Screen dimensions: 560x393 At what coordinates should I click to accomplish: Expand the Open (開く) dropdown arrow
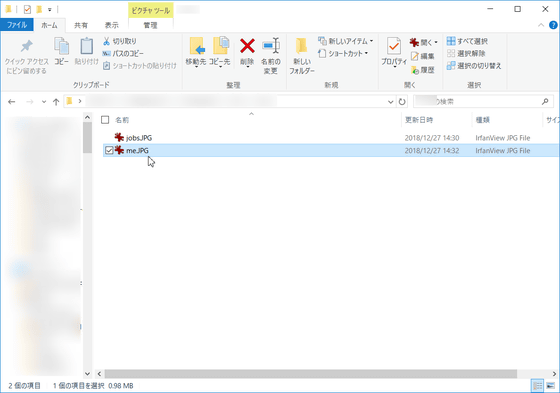coord(436,43)
